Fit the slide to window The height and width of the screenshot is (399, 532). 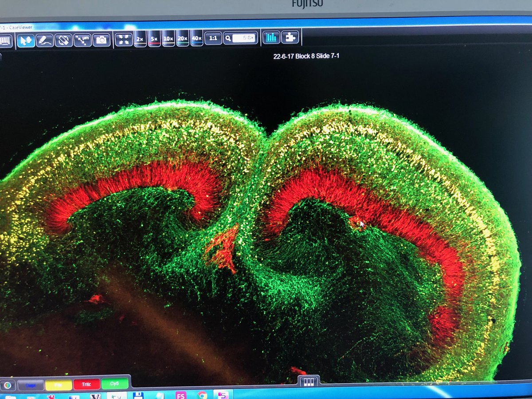click(x=124, y=39)
